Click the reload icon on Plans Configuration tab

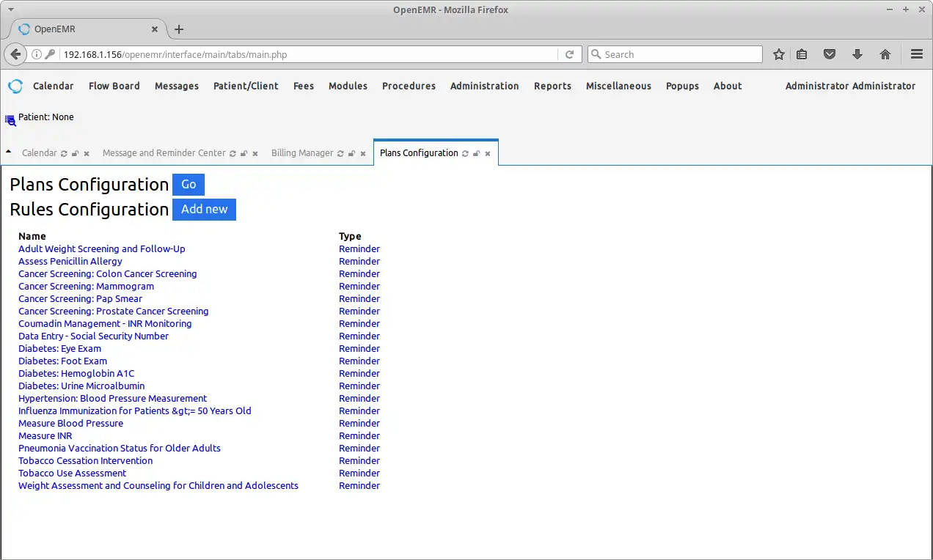tap(464, 153)
